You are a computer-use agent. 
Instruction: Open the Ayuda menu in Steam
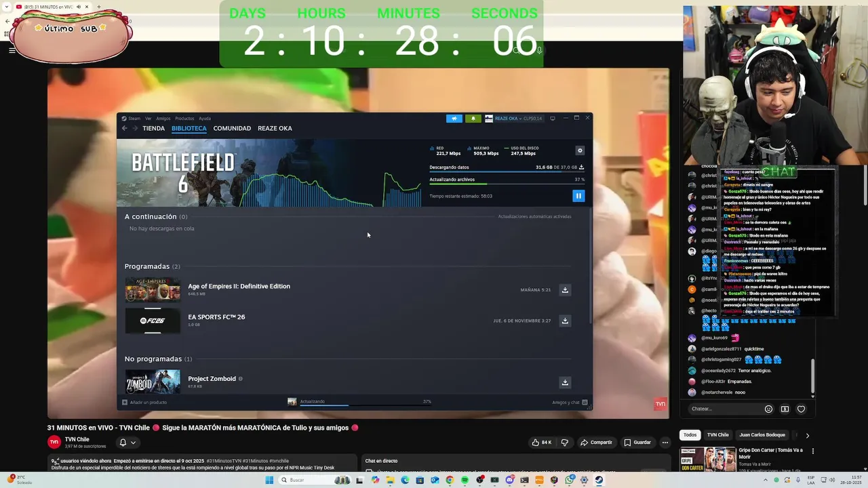tap(205, 119)
